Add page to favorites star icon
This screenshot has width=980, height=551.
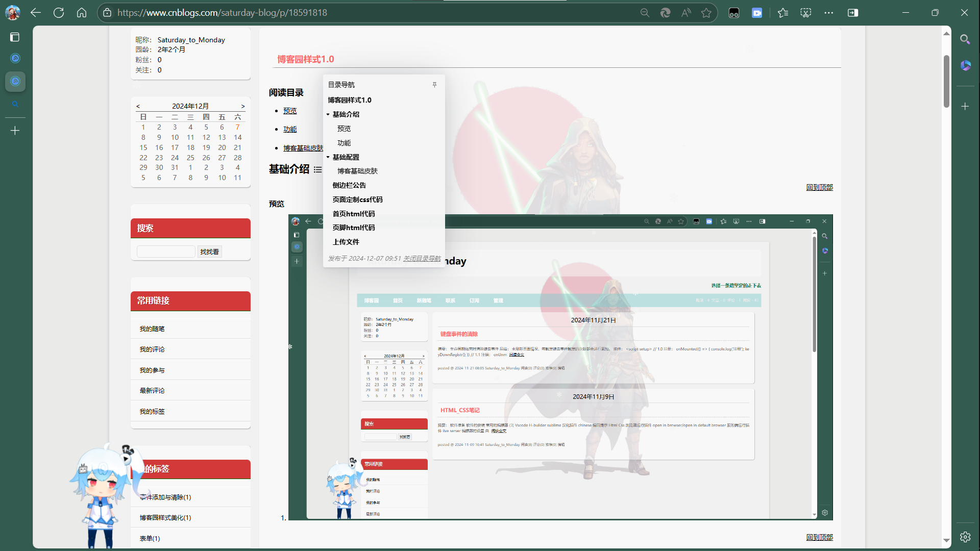[706, 13]
